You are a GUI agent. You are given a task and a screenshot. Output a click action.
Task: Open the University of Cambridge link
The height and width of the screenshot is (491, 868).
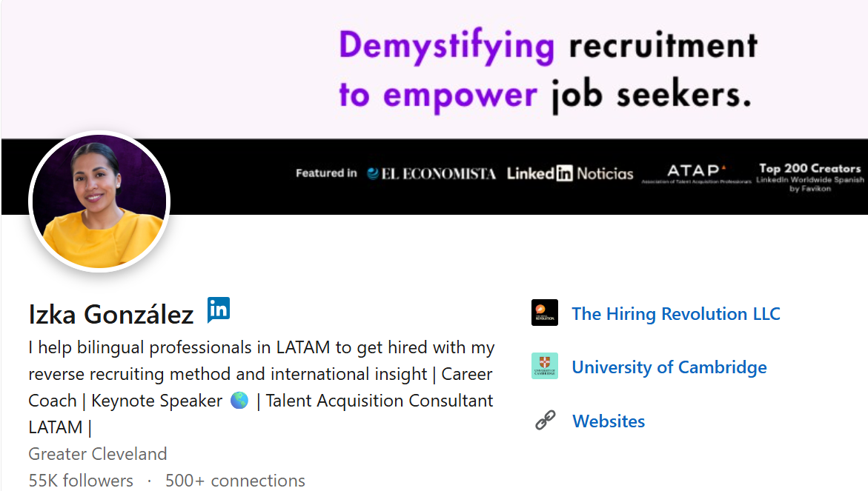click(x=669, y=367)
